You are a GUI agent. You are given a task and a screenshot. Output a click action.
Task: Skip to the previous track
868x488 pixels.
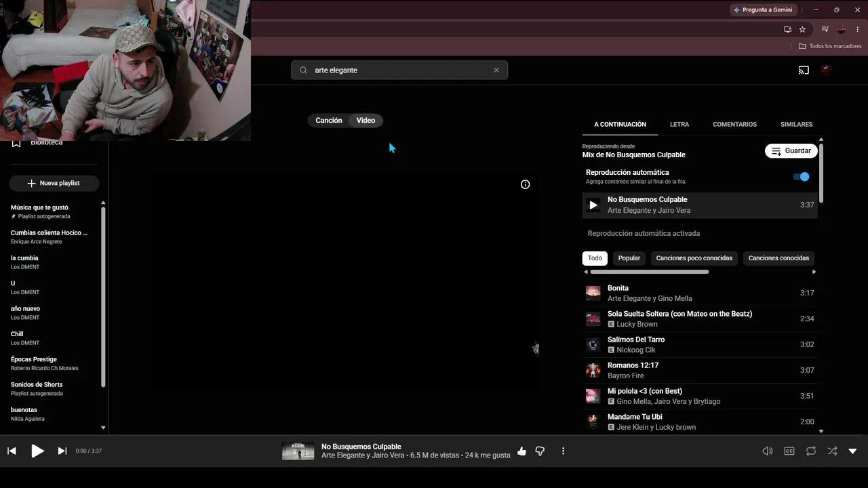tap(12, 451)
